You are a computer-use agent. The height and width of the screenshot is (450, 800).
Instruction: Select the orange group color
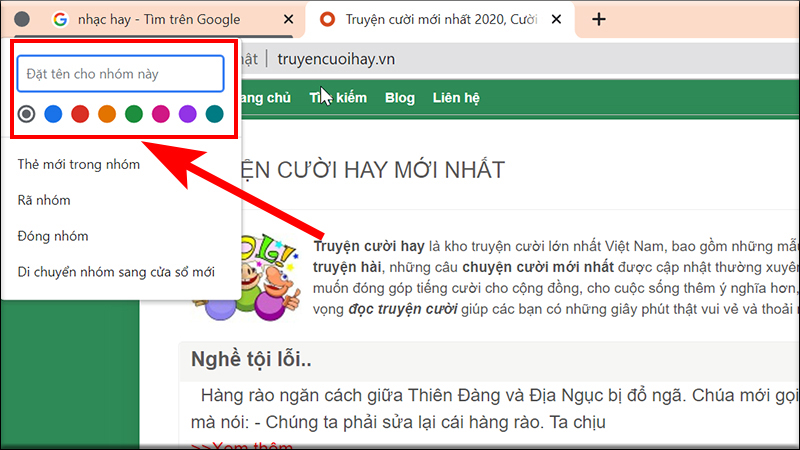[107, 114]
